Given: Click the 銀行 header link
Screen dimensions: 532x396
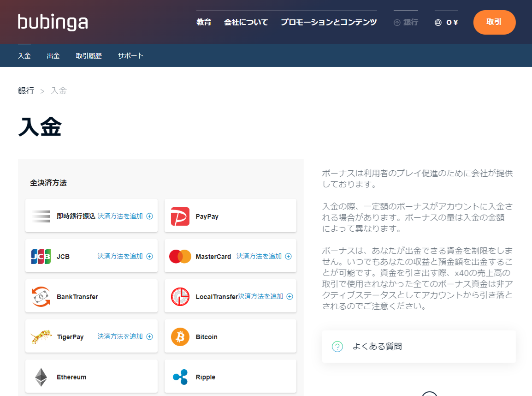Looking at the screenshot, I should click(x=411, y=22).
